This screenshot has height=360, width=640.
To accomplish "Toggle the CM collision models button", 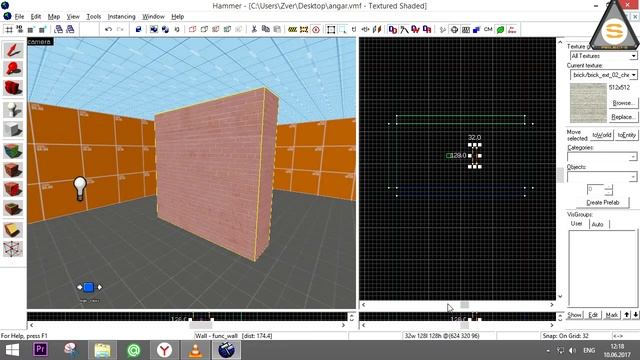I will pos(488,29).
